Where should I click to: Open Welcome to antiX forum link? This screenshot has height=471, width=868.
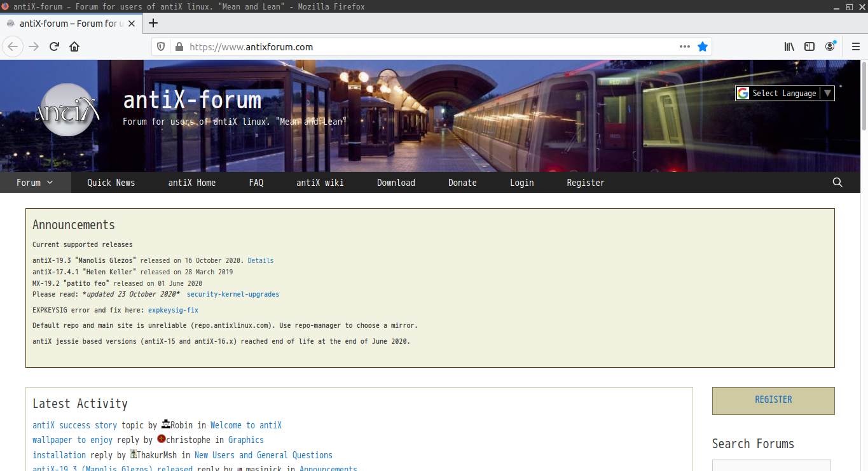[246, 425]
